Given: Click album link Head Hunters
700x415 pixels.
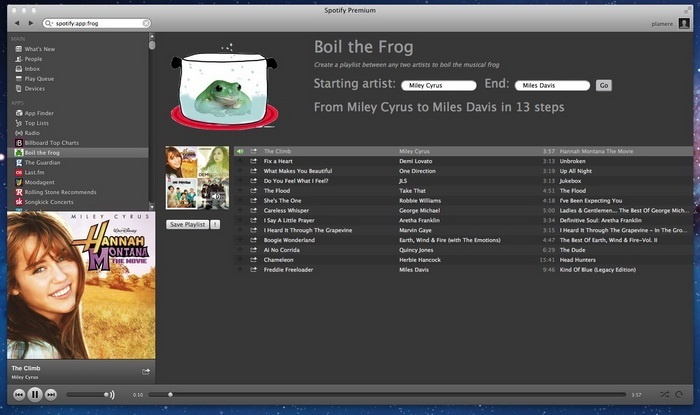Looking at the screenshot, I should (x=578, y=260).
